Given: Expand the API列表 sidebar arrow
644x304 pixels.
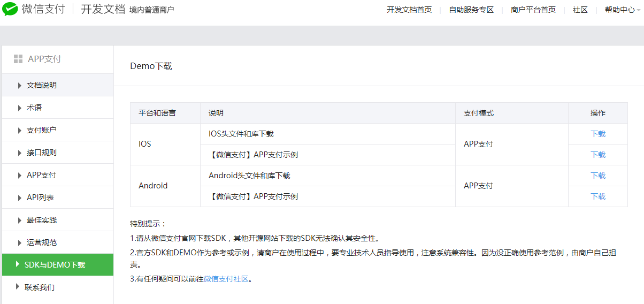Looking at the screenshot, I should (20, 197).
